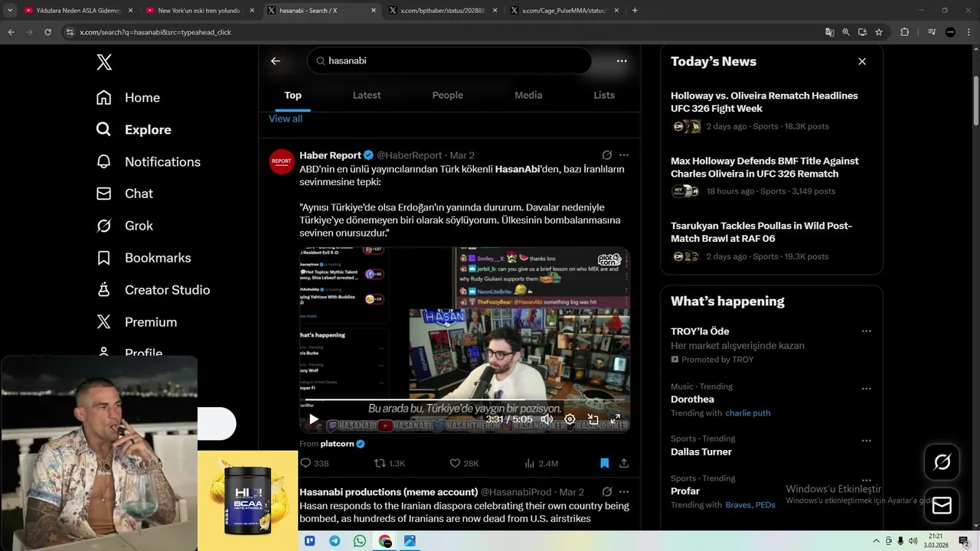The height and width of the screenshot is (551, 980).
Task: Open Premium in the sidebar
Action: pyautogui.click(x=136, y=323)
